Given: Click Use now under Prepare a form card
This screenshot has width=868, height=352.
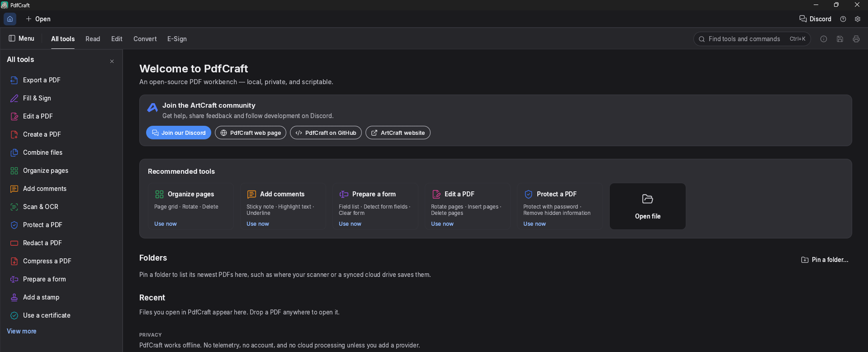Looking at the screenshot, I should 350,224.
